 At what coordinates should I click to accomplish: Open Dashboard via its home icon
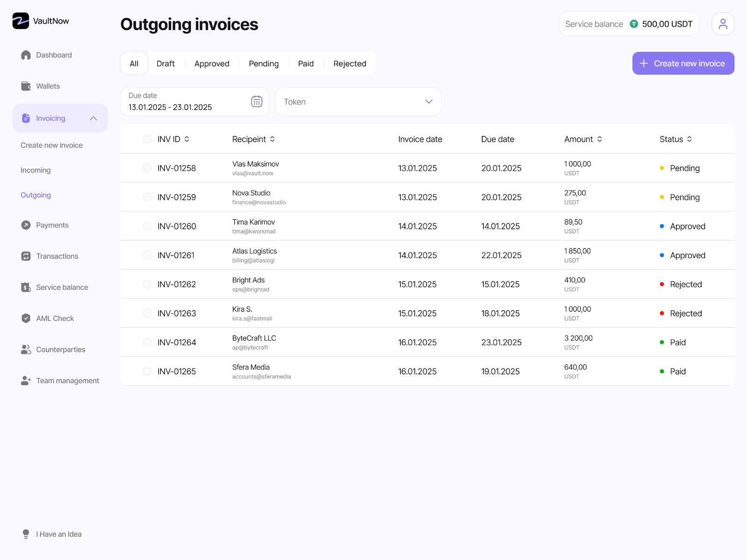coord(26,55)
